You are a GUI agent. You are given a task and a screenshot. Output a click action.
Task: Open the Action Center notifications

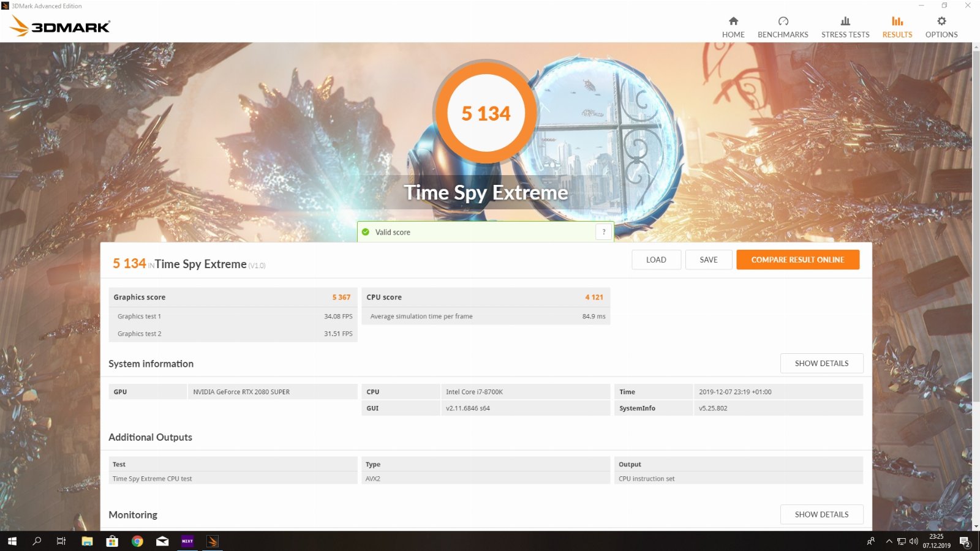coord(965,541)
